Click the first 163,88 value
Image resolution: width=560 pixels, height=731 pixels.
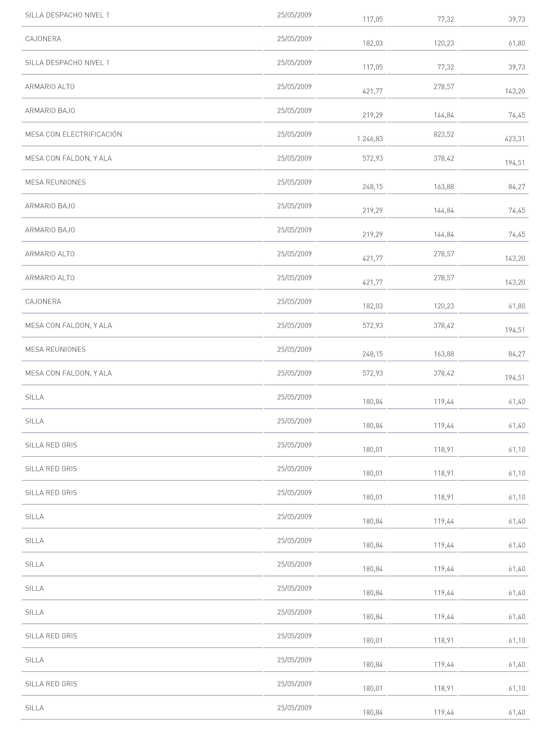click(x=444, y=187)
